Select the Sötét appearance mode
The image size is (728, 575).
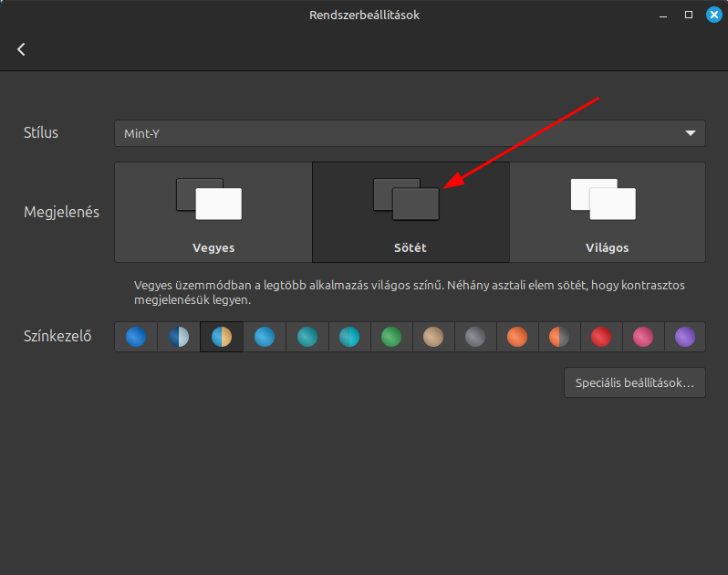click(x=411, y=213)
